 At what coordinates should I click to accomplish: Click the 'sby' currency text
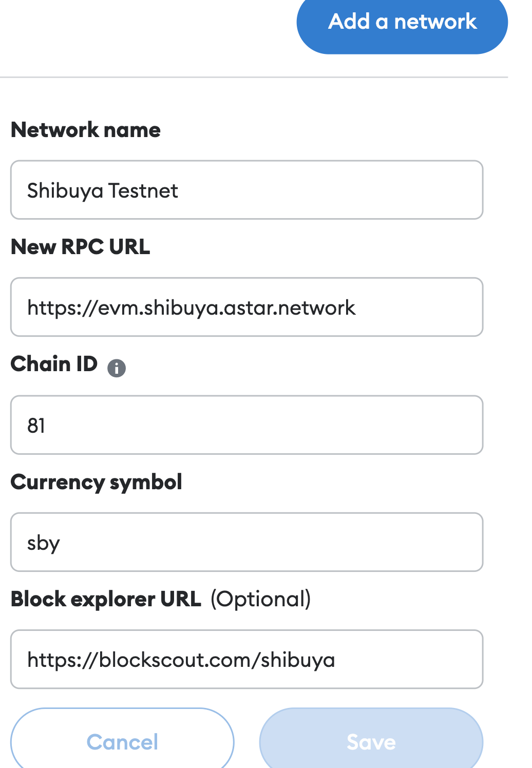(44, 543)
